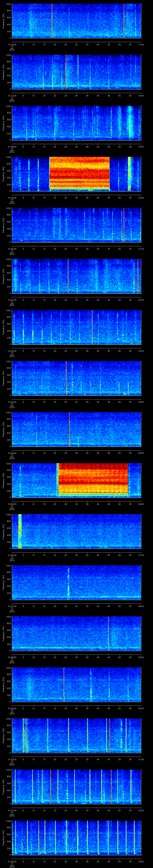Click the "23:00" end time label
This screenshot has height=868, width=153.
click(x=141, y=351)
